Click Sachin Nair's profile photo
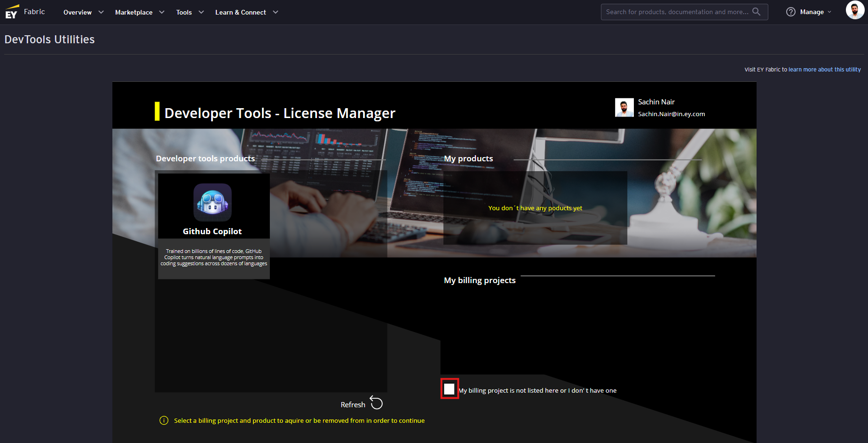Viewport: 868px width, 443px height. coord(624,108)
